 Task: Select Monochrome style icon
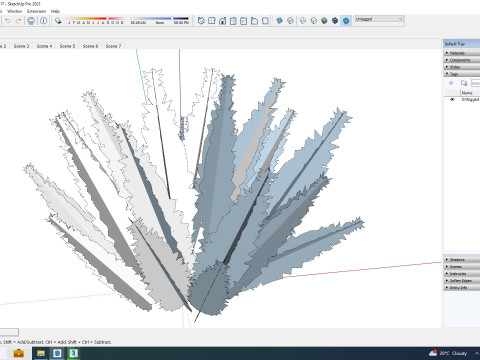[346, 21]
